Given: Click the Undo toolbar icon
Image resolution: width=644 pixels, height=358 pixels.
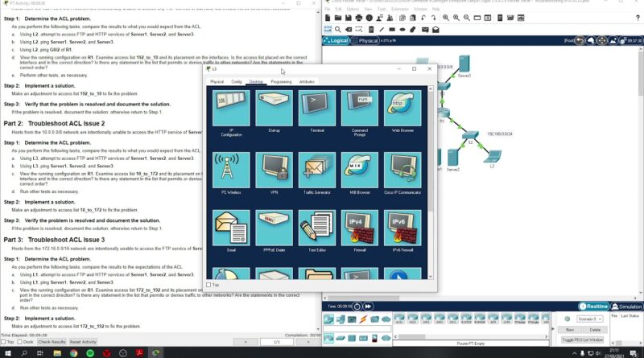Looking at the screenshot, I should tap(423, 18).
